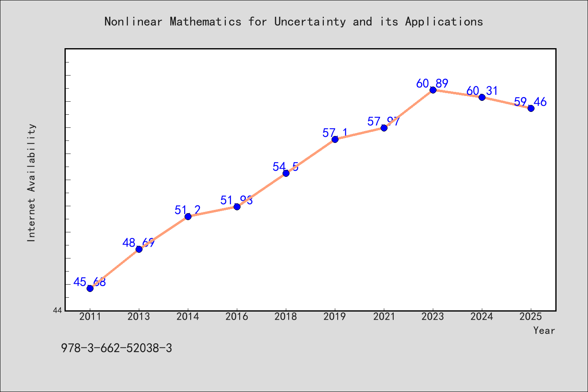Click the 2021 x-axis tick label
Viewport: 588px width, 392px height.
[384, 316]
